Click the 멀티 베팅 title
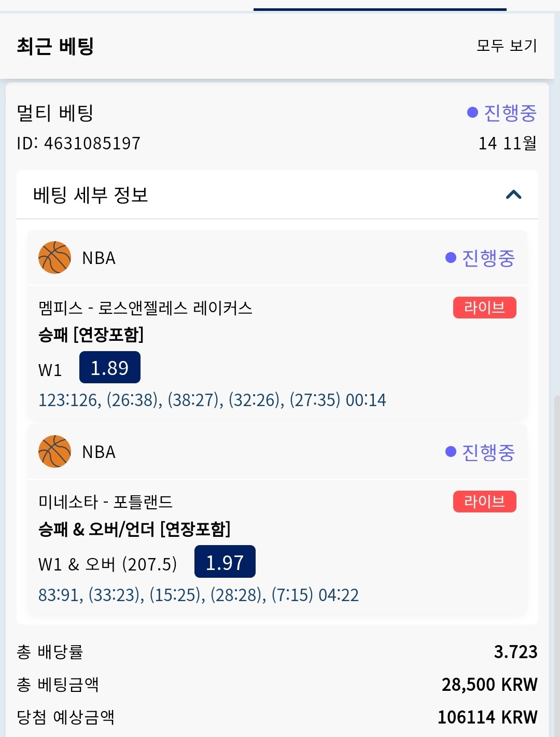This screenshot has width=560, height=737. coord(55,113)
